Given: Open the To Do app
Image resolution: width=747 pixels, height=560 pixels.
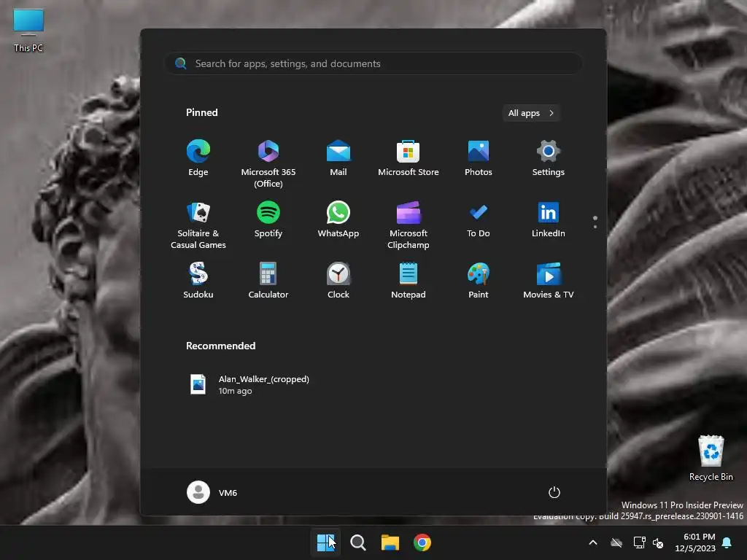Looking at the screenshot, I should click(x=479, y=219).
